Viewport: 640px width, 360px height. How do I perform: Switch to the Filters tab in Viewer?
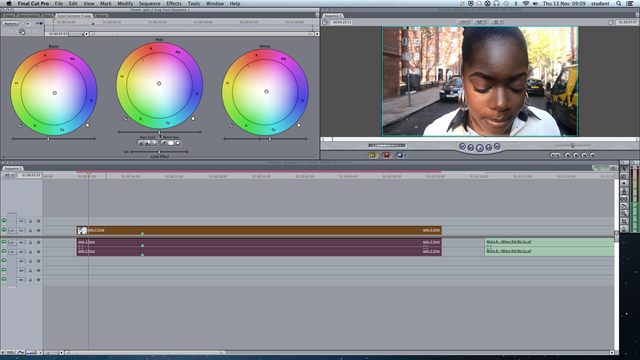[48, 16]
